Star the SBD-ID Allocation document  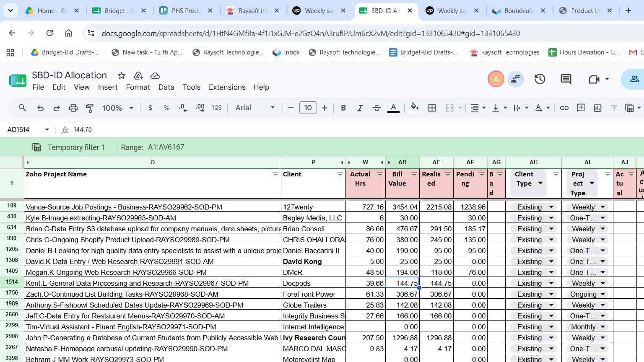point(122,75)
